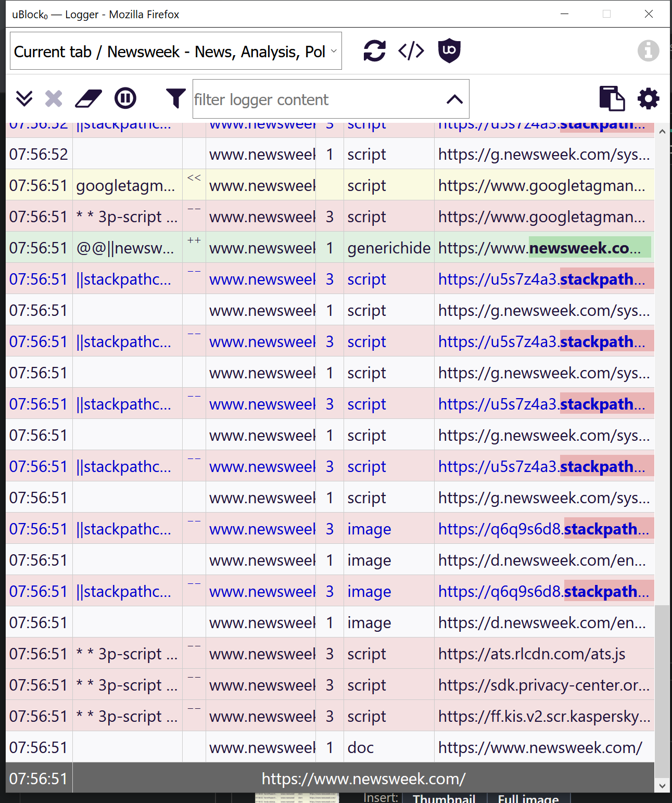Click the timestamp of the doc row
672x803 pixels.
pos(39,747)
